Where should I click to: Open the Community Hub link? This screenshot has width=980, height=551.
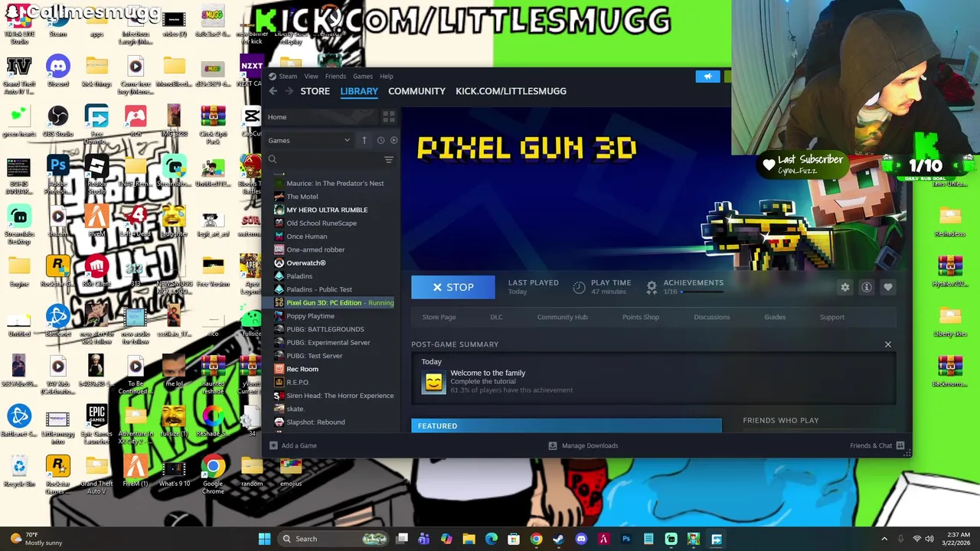pos(562,317)
